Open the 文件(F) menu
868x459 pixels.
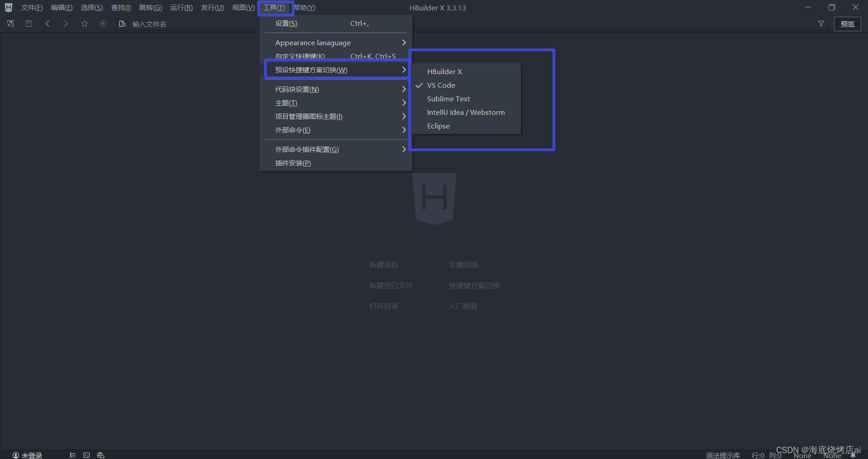tap(32, 8)
